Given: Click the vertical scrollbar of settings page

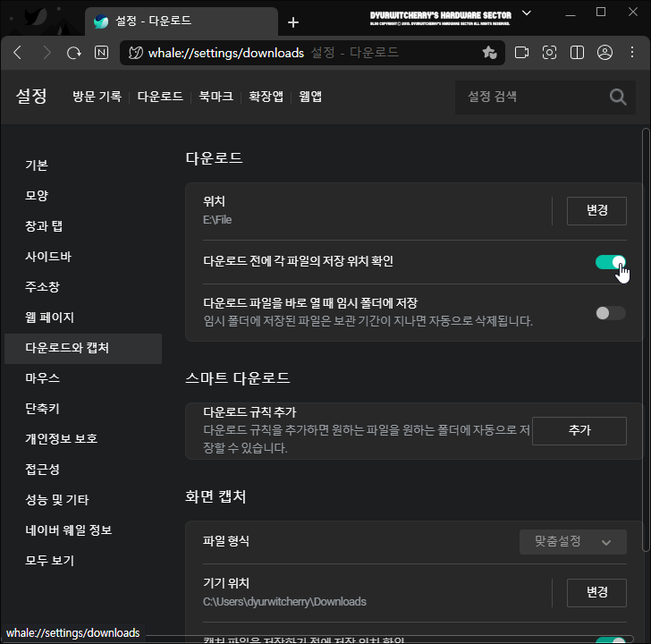Looking at the screenshot, I should coord(646,341).
